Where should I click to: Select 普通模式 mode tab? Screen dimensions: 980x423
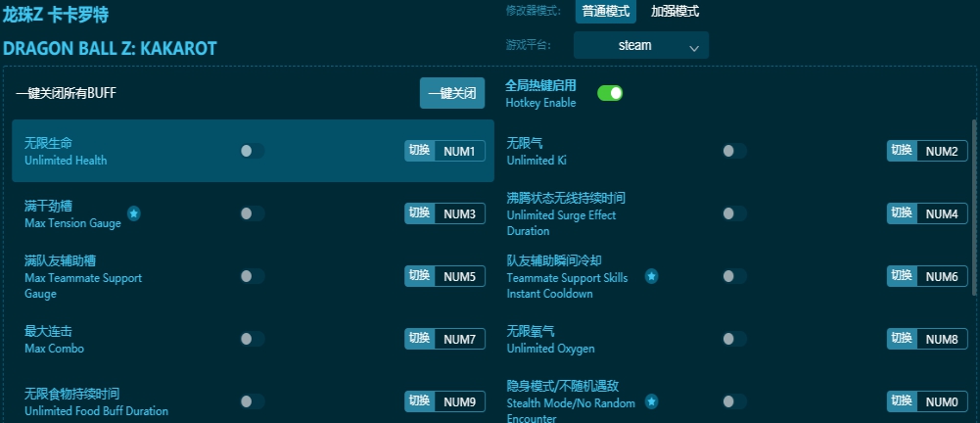(606, 11)
